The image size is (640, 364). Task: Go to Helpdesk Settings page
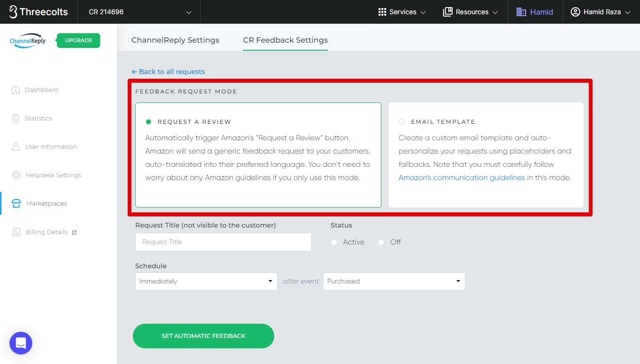(x=53, y=175)
